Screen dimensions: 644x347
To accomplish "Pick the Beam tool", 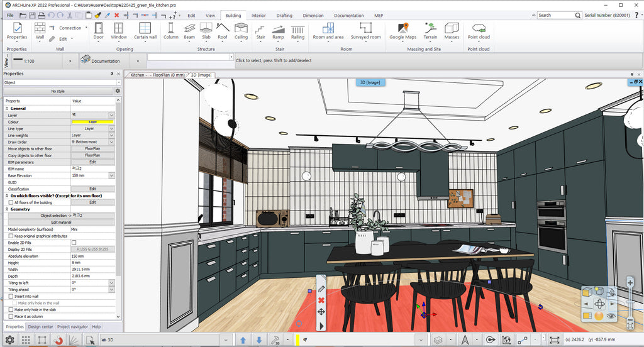I will coord(189,31).
